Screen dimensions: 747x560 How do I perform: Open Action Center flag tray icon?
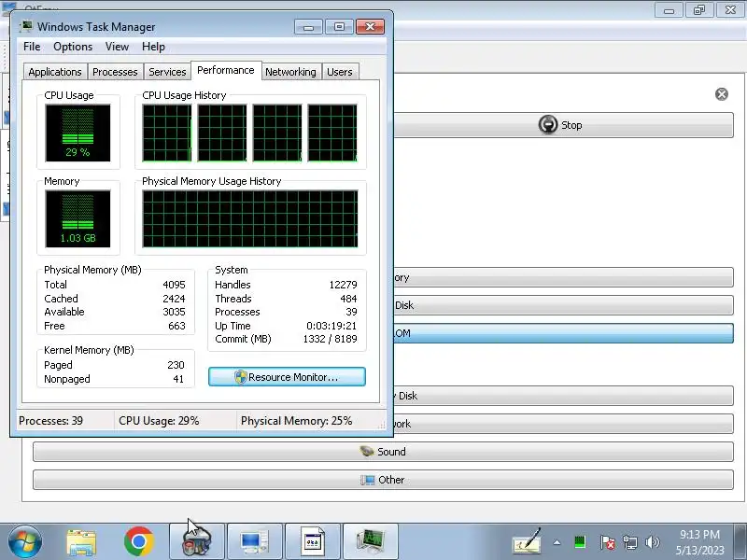click(x=607, y=542)
